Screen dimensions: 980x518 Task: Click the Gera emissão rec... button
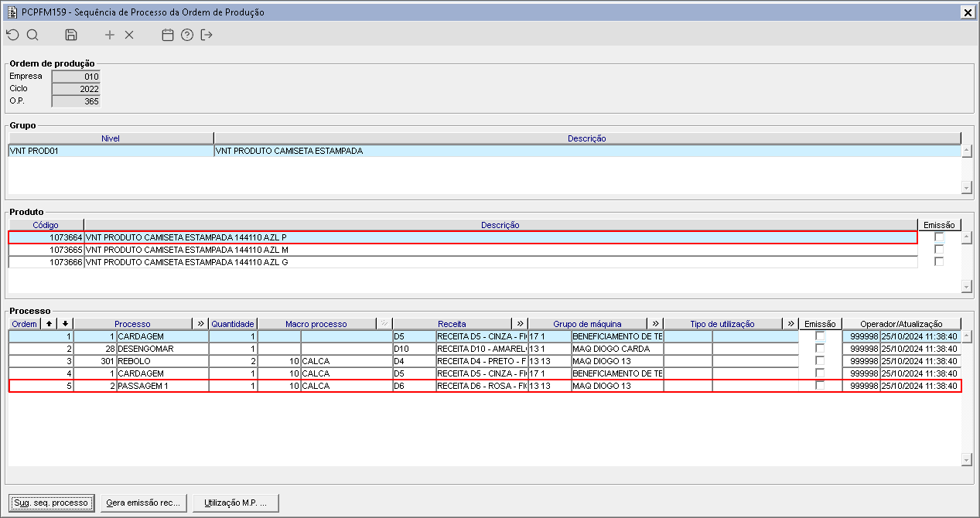pyautogui.click(x=143, y=503)
